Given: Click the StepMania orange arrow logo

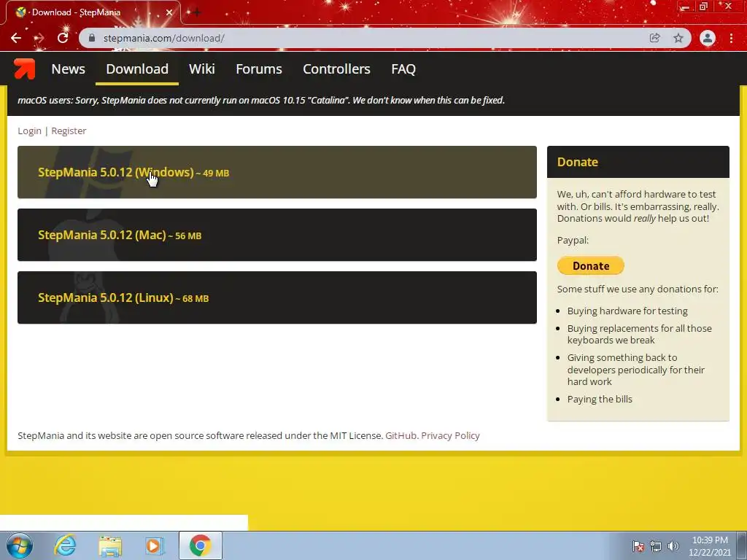Looking at the screenshot, I should (24, 69).
